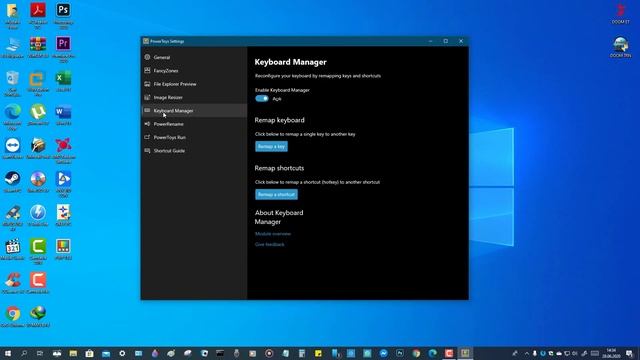Select Keyboard Manager sidebar item
This screenshot has height=360, width=640.
pyautogui.click(x=194, y=111)
